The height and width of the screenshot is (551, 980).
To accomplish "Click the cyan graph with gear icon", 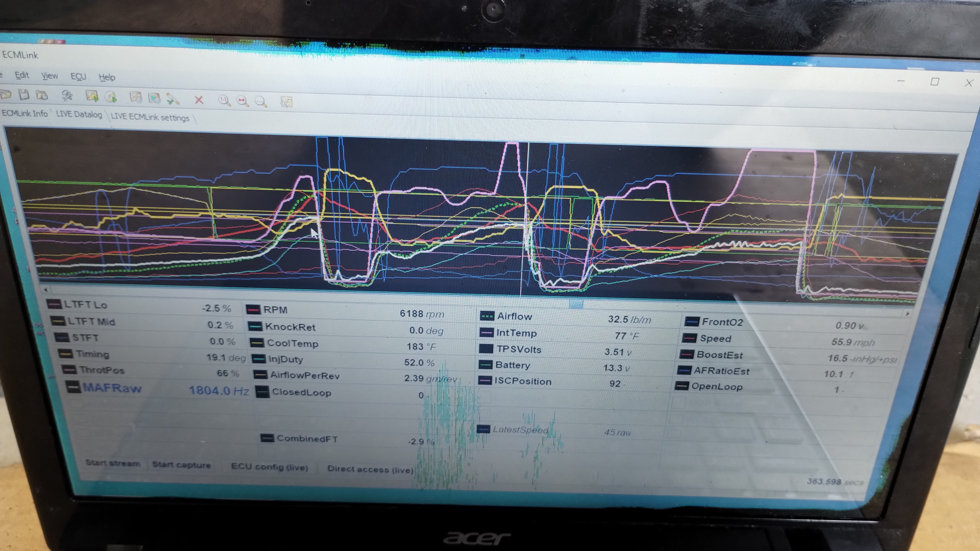I will [x=154, y=98].
